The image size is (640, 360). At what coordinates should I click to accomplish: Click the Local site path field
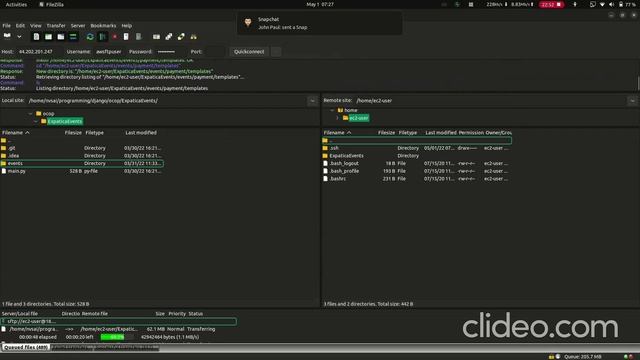(167, 100)
